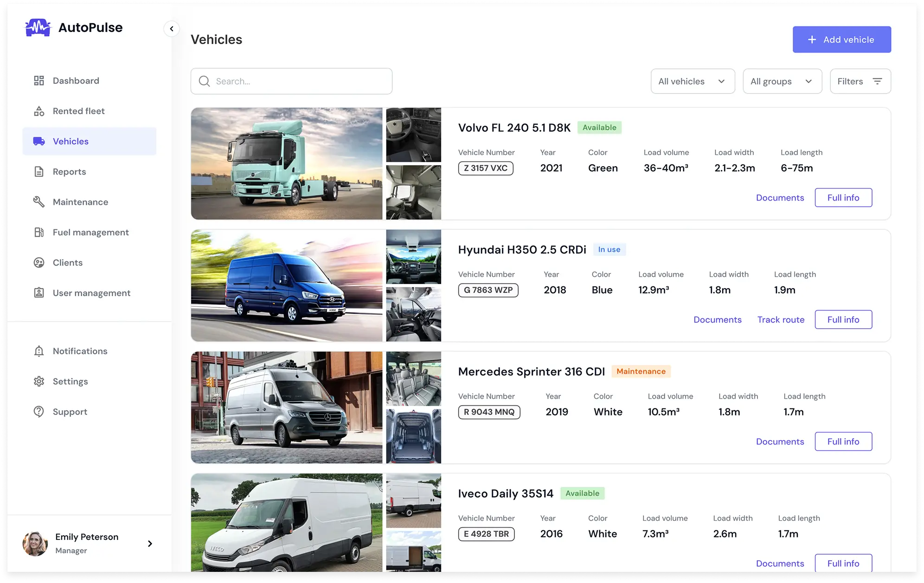Image resolution: width=924 pixels, height=583 pixels.
Task: Expand Emily Peterson's profile menu
Action: [x=87, y=543]
